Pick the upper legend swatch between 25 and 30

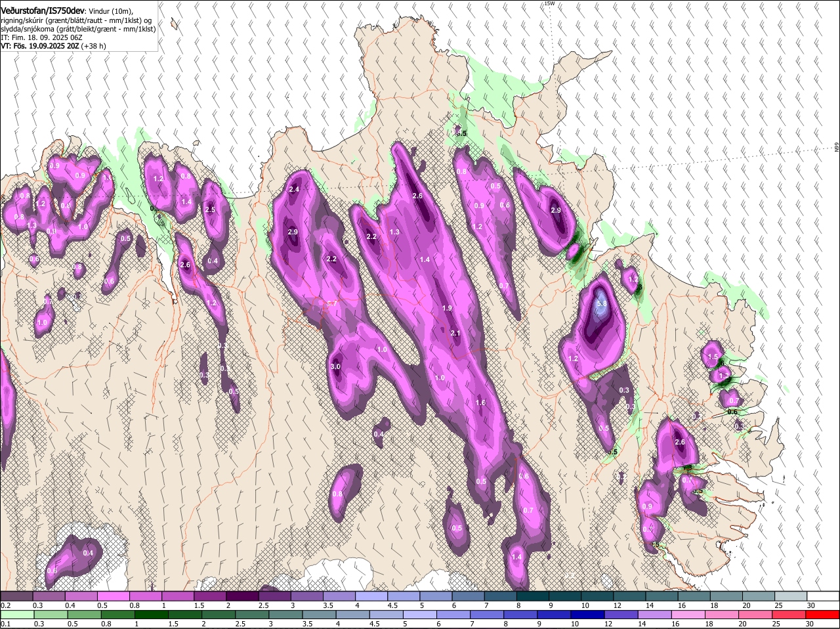791,596
